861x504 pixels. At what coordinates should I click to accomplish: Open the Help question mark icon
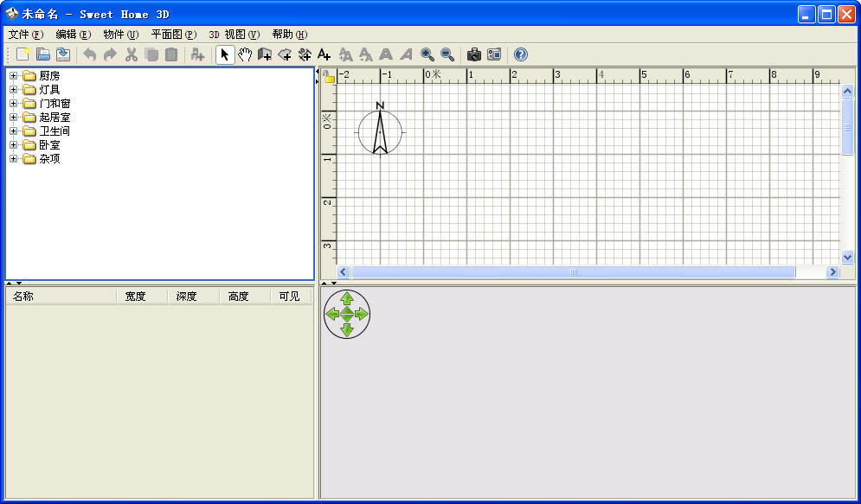[x=520, y=54]
